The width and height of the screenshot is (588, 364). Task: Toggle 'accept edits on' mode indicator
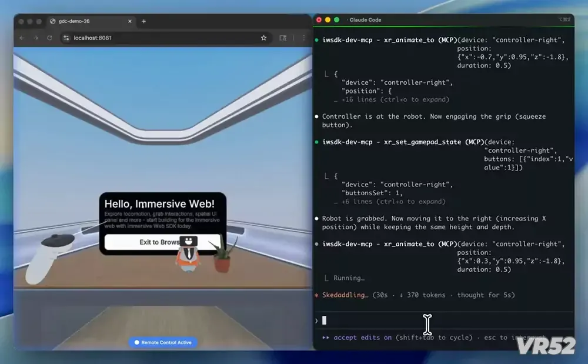[362, 338]
